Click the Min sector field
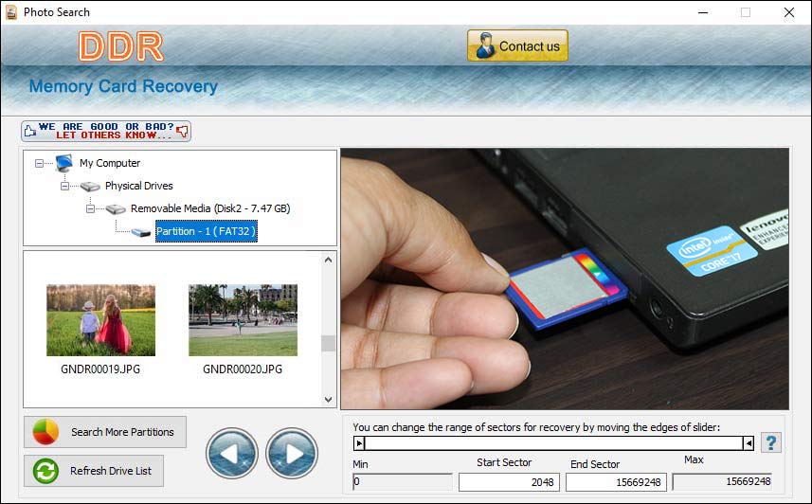The height and width of the screenshot is (504, 812). (403, 481)
